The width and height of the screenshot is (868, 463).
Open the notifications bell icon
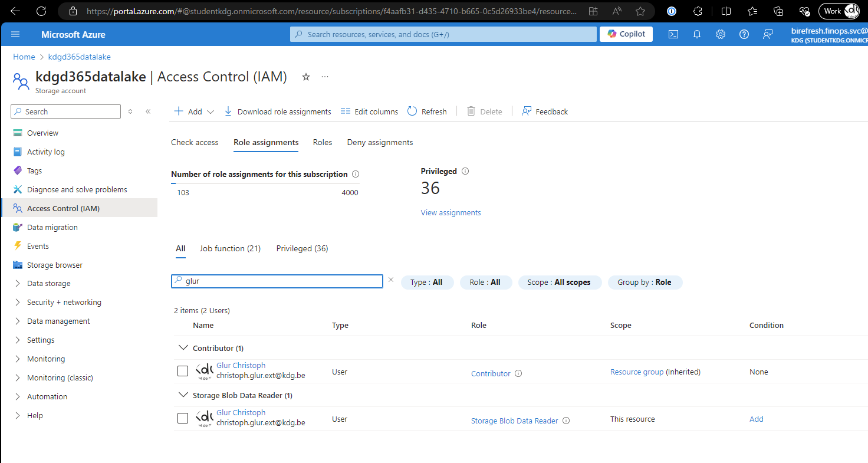[697, 34]
